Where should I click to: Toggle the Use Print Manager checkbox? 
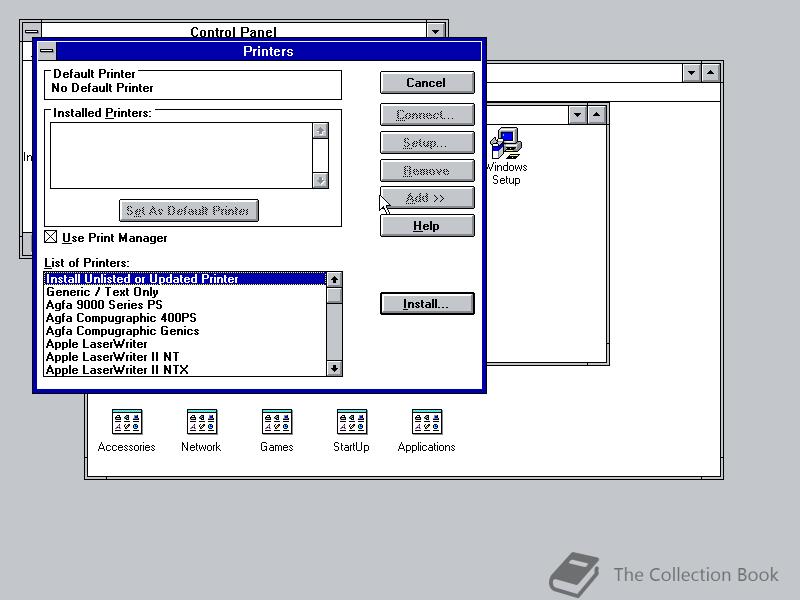[x=51, y=237]
